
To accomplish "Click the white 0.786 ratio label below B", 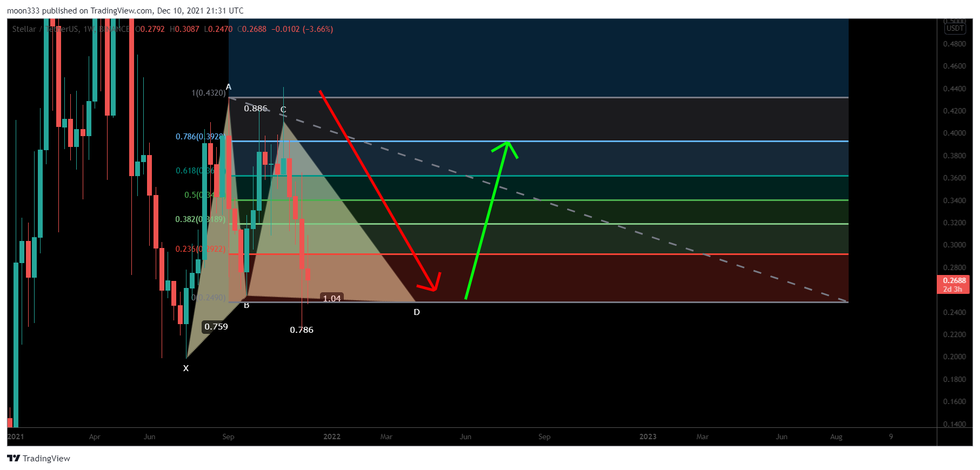I will click(302, 330).
